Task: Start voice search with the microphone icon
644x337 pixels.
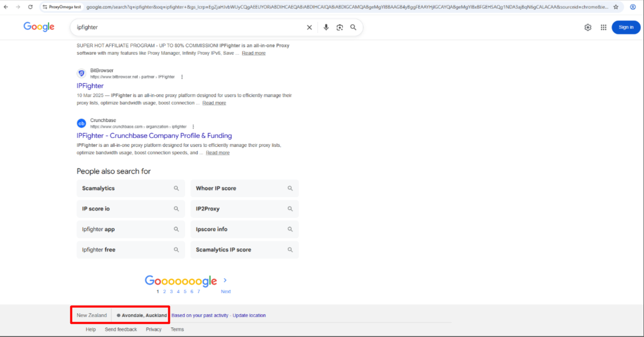Action: (x=326, y=27)
